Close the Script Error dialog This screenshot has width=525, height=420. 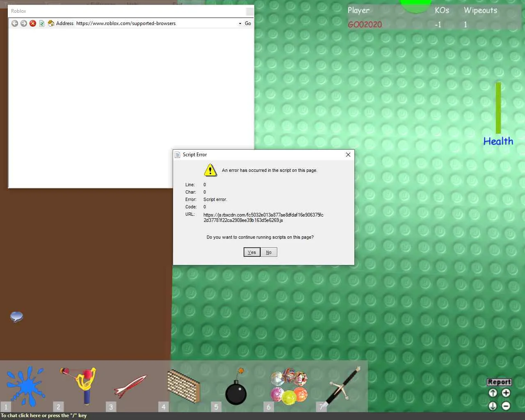[348, 155]
